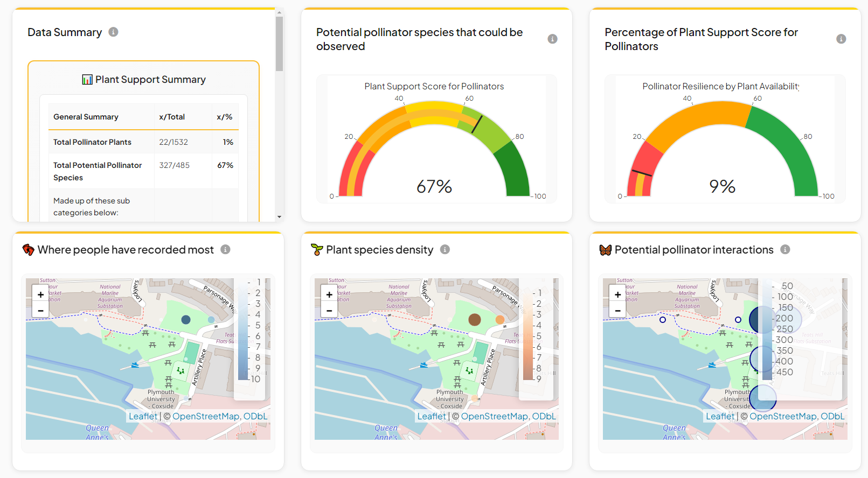Open Leaflet link on recorded-most map
This screenshot has height=478, width=868.
pyautogui.click(x=143, y=416)
